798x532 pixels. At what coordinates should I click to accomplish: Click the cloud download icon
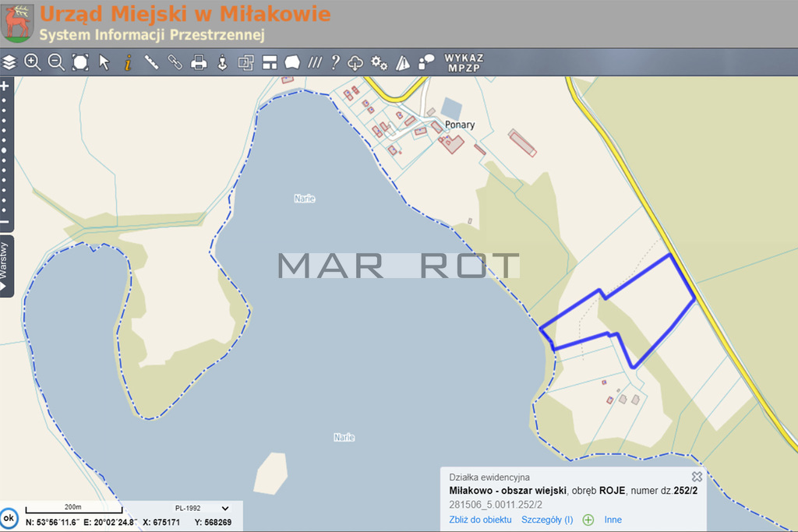(356, 62)
